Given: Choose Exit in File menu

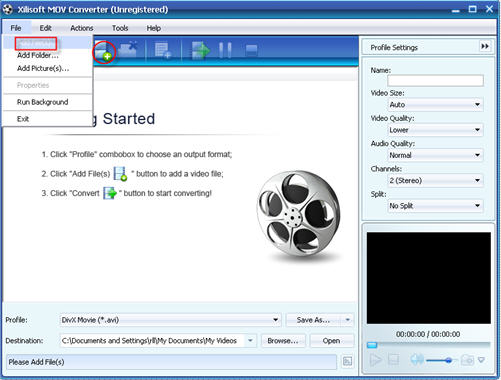Looking at the screenshot, I should (23, 119).
